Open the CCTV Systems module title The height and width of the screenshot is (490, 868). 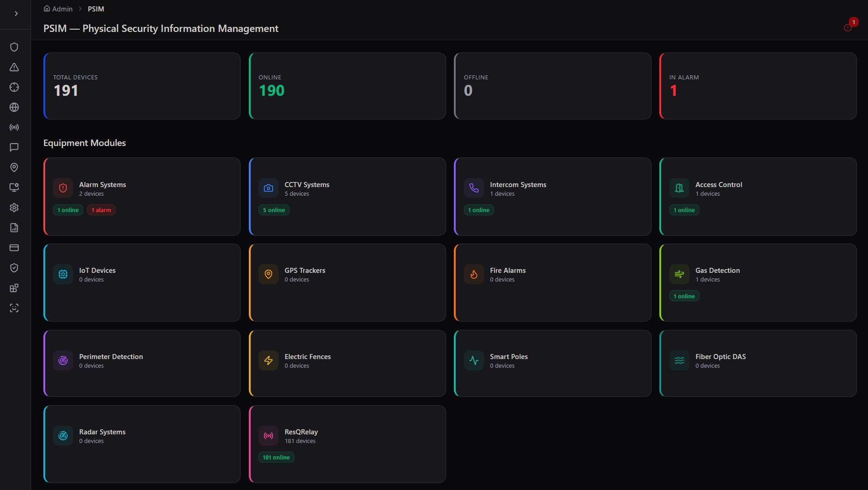[x=307, y=184]
